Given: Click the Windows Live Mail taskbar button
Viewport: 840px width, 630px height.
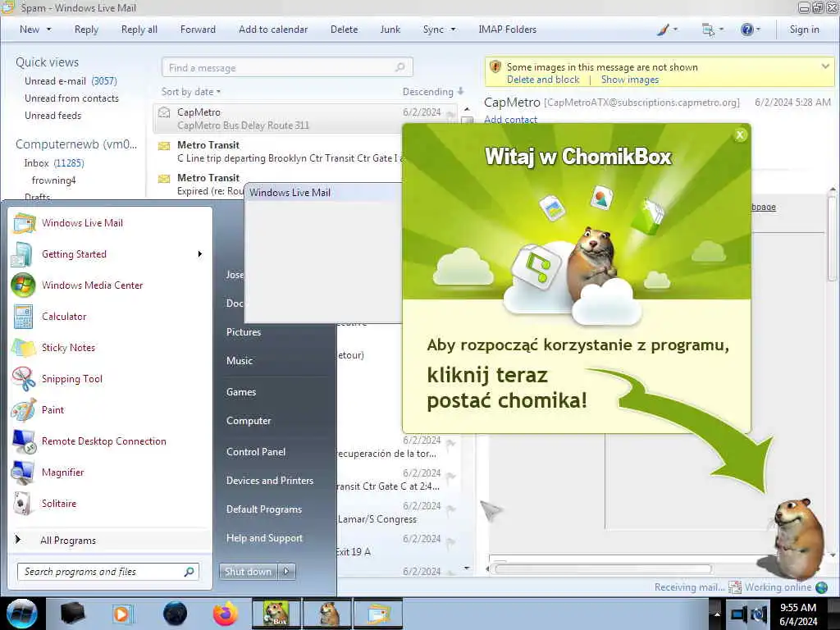Looking at the screenshot, I should pyautogui.click(x=377, y=614).
